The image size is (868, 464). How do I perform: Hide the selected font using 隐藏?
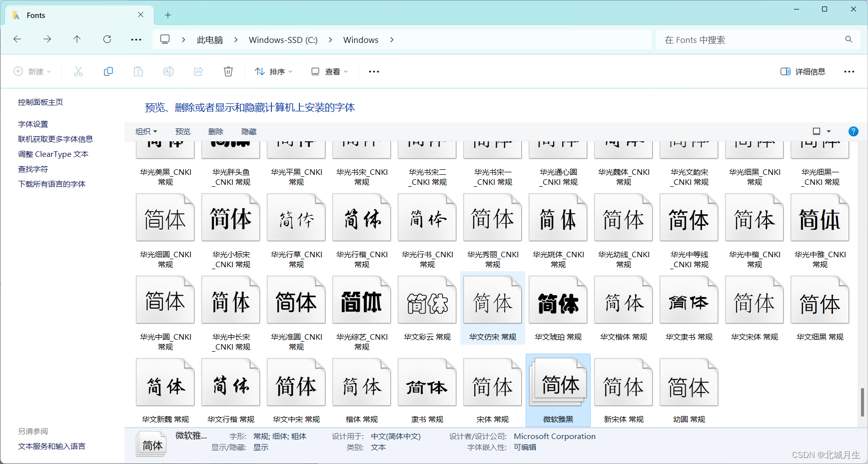click(249, 131)
